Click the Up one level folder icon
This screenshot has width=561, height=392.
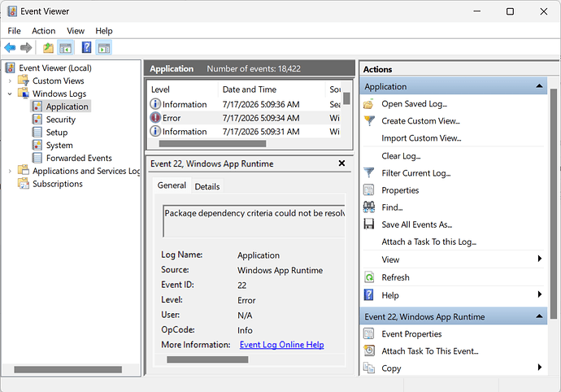point(48,48)
